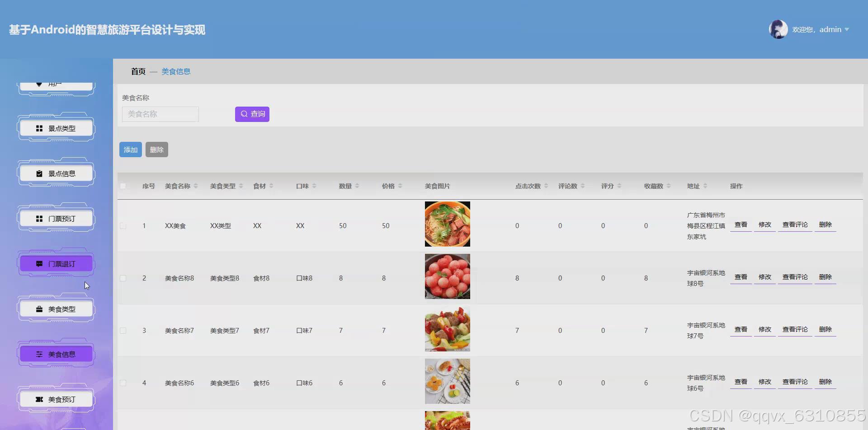Click 修改 for row 美食名称8
Screen dimensions: 868x430
[765, 277]
